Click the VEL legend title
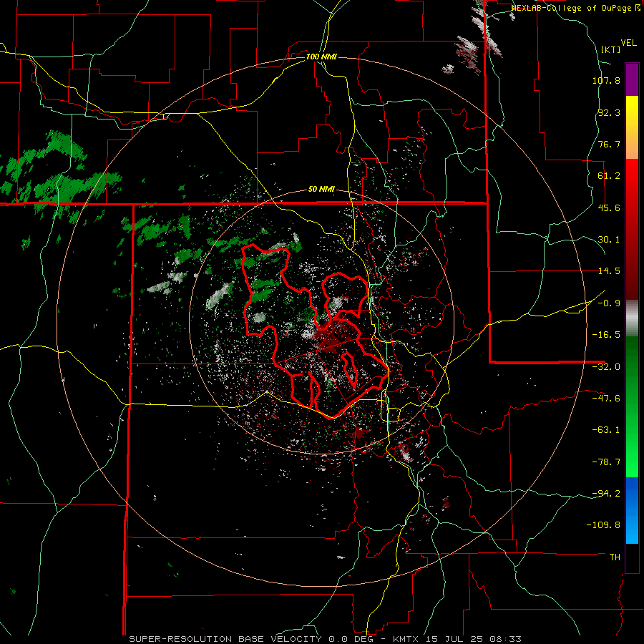 point(628,43)
